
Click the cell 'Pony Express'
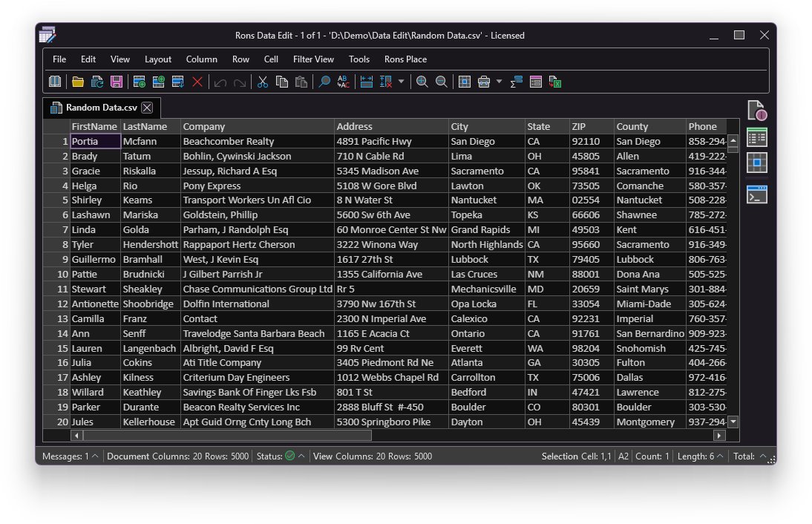[x=258, y=186]
